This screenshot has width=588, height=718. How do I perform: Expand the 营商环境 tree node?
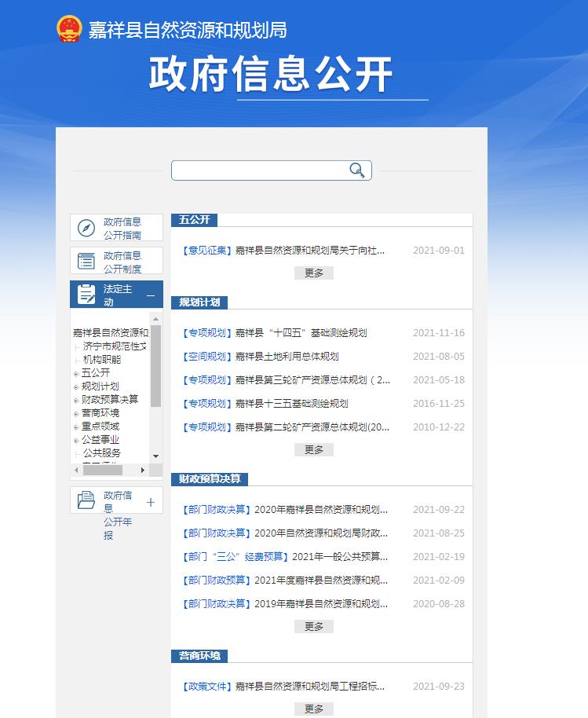point(76,413)
